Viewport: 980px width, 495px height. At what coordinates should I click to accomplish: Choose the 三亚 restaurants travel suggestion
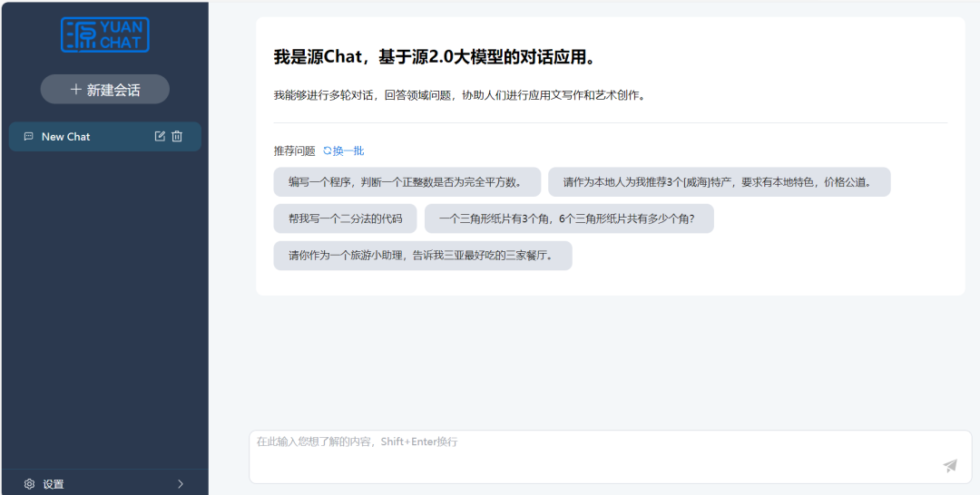click(422, 256)
